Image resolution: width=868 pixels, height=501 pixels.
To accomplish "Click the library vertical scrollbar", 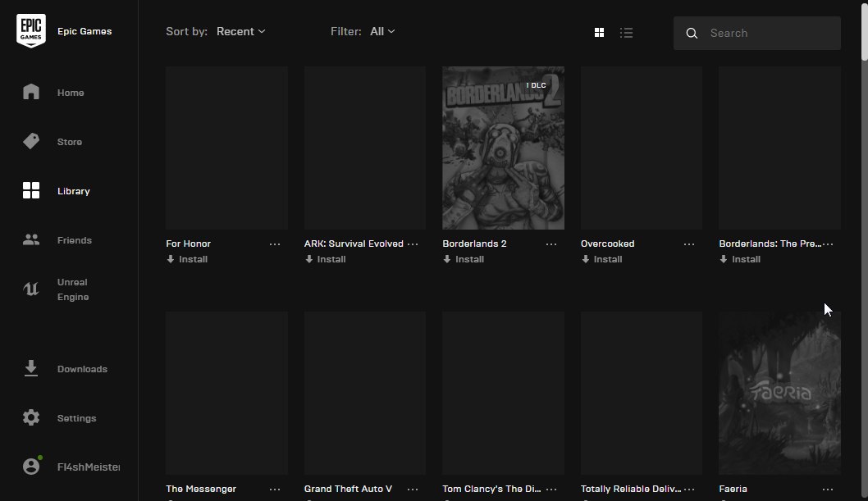I will coord(864,30).
